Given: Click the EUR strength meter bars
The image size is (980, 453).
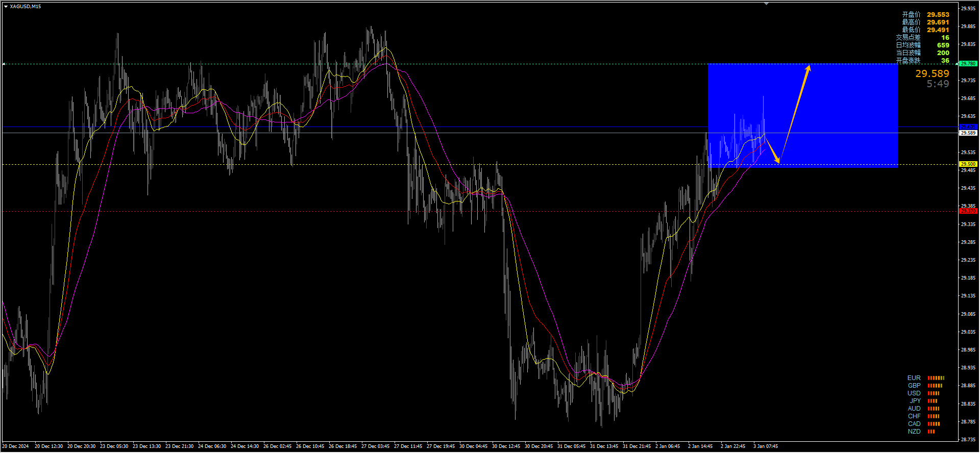Looking at the screenshot, I should click(x=936, y=379).
